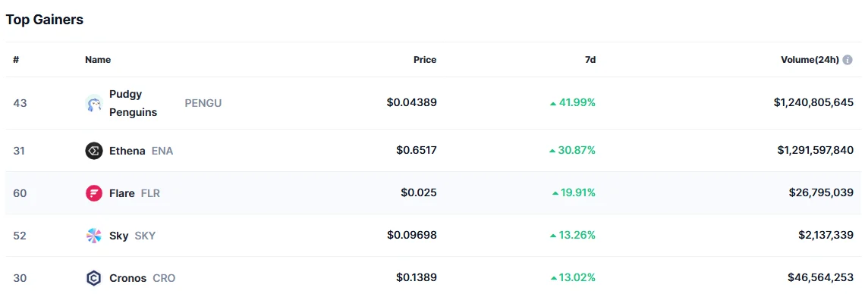This screenshot has width=868, height=297.
Task: Open the Volume(24h) info icon
Action: tap(848, 60)
